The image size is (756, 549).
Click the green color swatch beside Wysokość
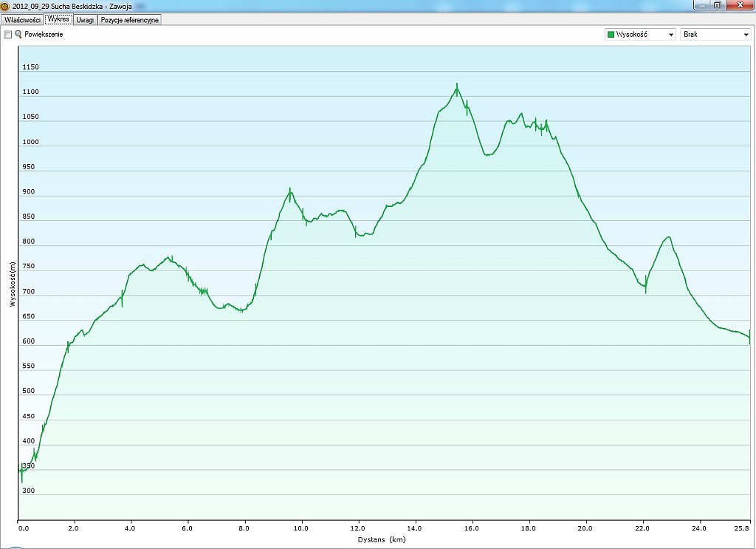click(x=611, y=35)
